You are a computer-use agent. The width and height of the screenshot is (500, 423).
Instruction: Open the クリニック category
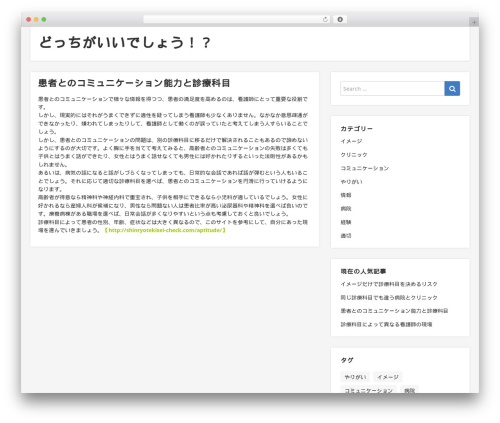click(354, 155)
